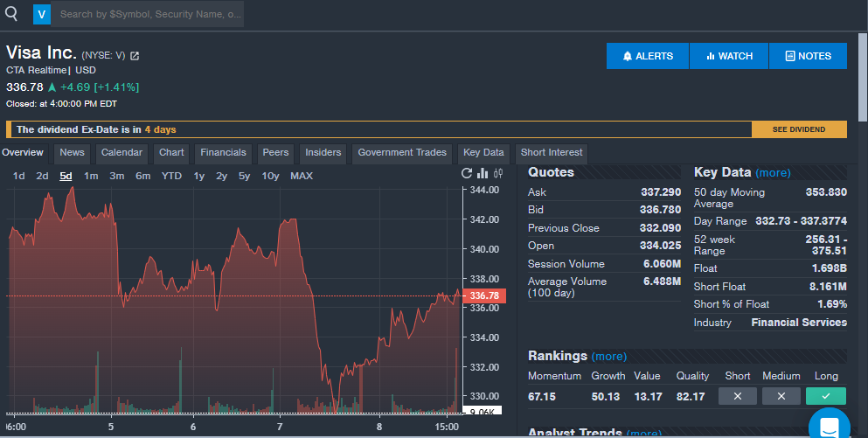Select the 1d chart range
The width and height of the screenshot is (868, 438).
[x=19, y=176]
